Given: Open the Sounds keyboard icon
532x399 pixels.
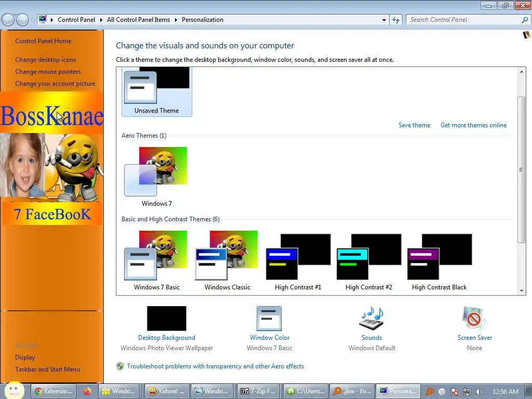Looking at the screenshot, I should (371, 318).
